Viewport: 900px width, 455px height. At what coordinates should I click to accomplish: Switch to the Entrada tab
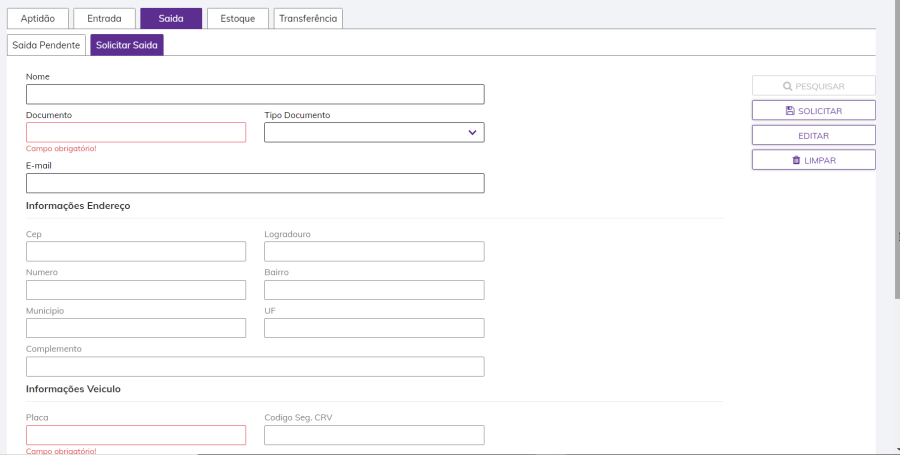point(104,18)
